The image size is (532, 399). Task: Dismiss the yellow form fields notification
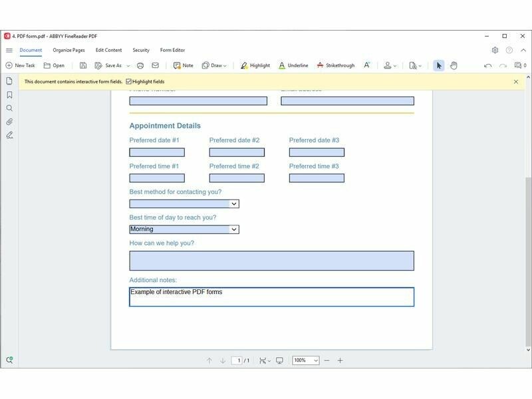pos(515,82)
